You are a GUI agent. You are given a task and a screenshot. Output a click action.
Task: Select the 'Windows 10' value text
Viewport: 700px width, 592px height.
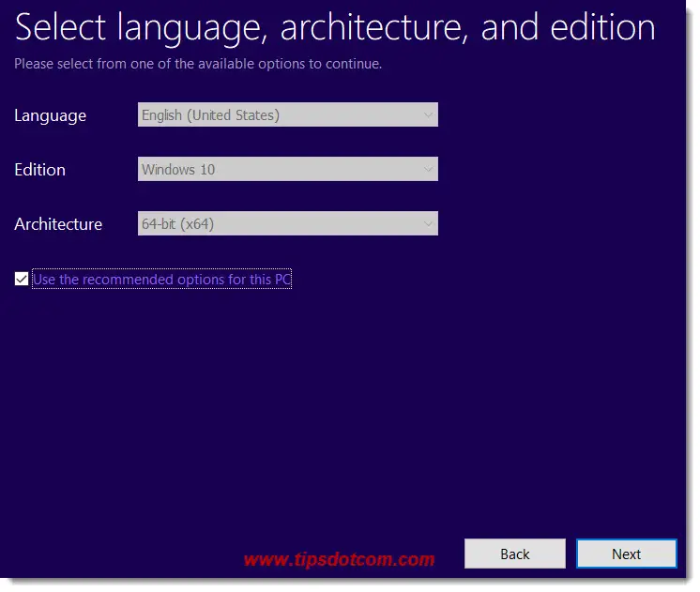coord(177,170)
